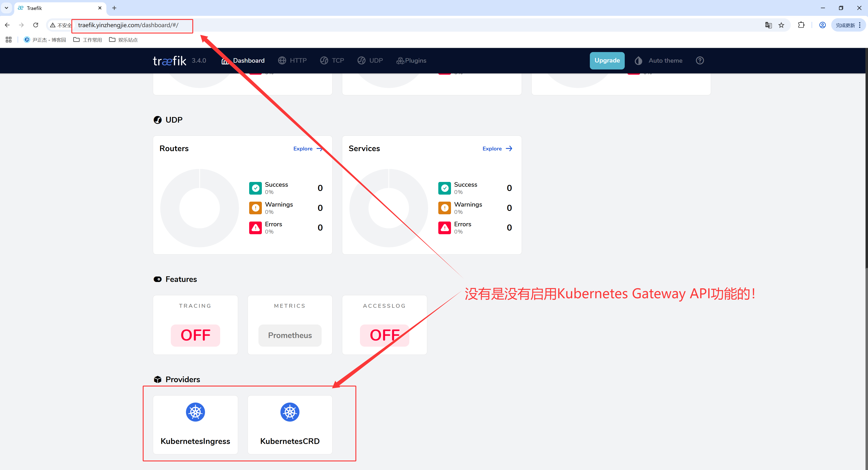Viewport: 868px width, 470px height.
Task: Open the Chrome profile icon
Action: coord(822,25)
